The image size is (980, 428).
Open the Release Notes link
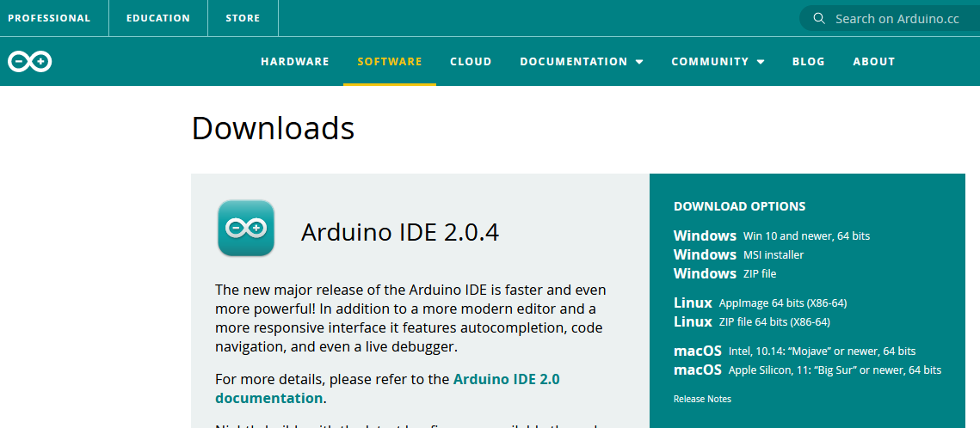[x=702, y=399]
